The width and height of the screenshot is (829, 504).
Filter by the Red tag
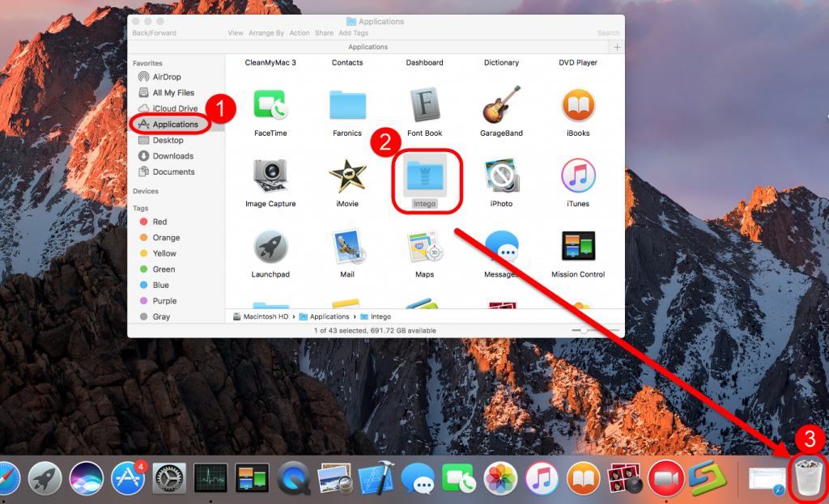pos(159,222)
